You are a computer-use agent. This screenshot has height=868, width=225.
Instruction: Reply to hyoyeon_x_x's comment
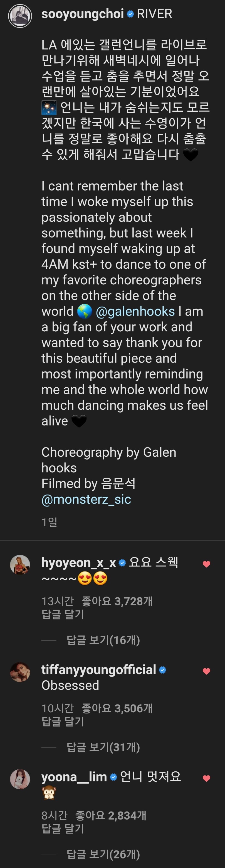63,614
